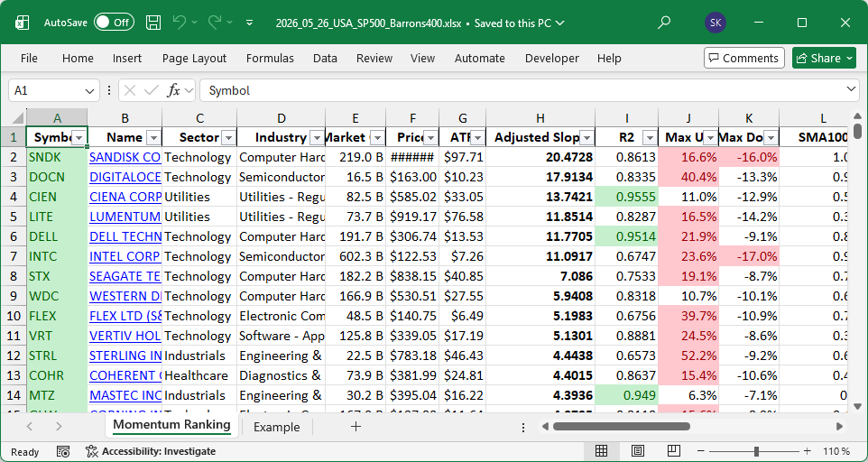The height and width of the screenshot is (462, 868).
Task: Click the Comments button
Action: [x=744, y=58]
